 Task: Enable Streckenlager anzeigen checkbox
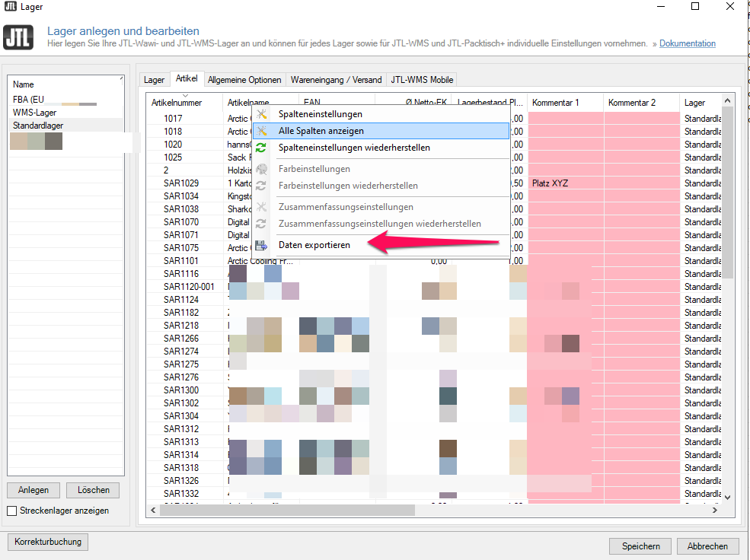tap(12, 511)
